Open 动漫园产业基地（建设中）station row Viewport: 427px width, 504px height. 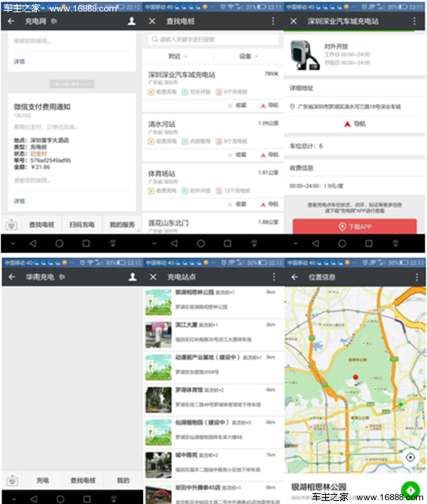[x=213, y=367]
